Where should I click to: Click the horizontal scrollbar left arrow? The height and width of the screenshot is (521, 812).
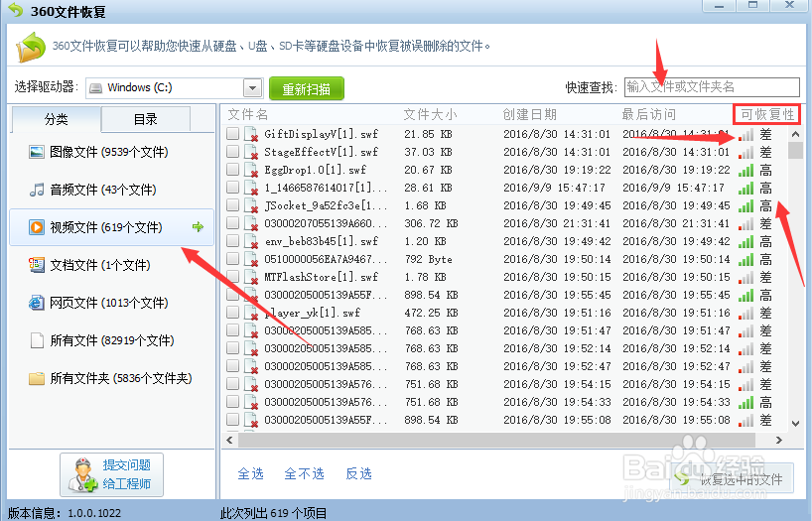tap(230, 441)
